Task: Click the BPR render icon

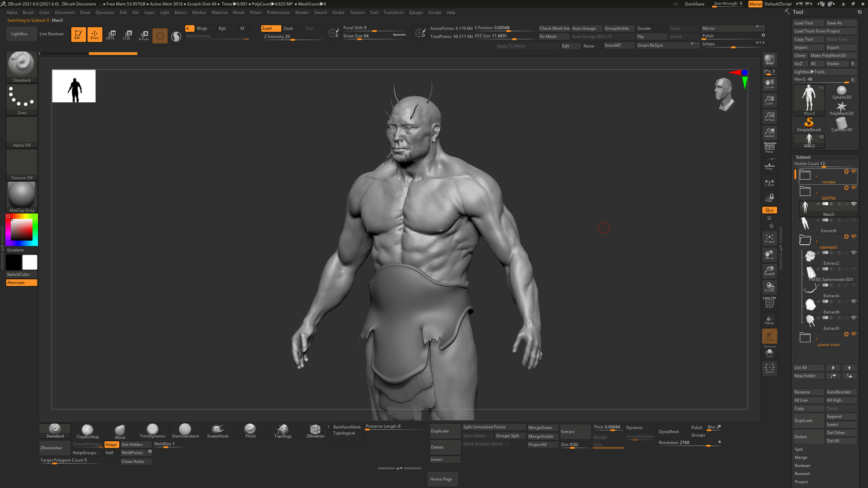Action: 769,60
